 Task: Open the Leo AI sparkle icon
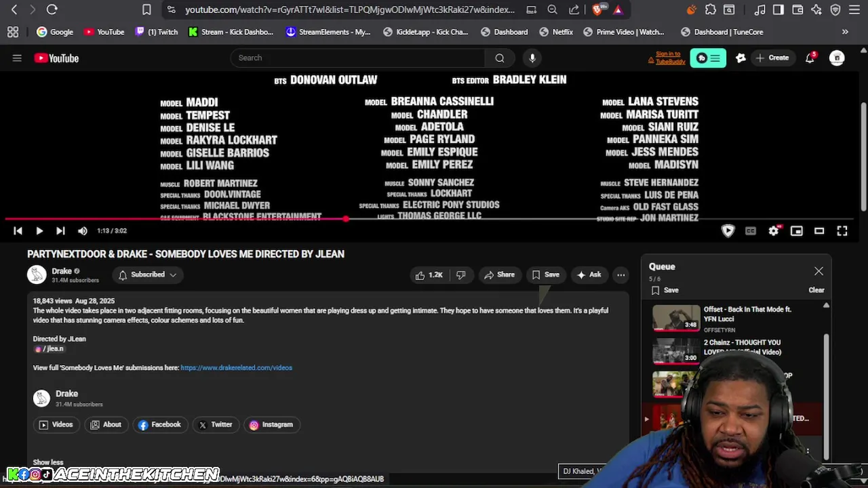tap(816, 9)
